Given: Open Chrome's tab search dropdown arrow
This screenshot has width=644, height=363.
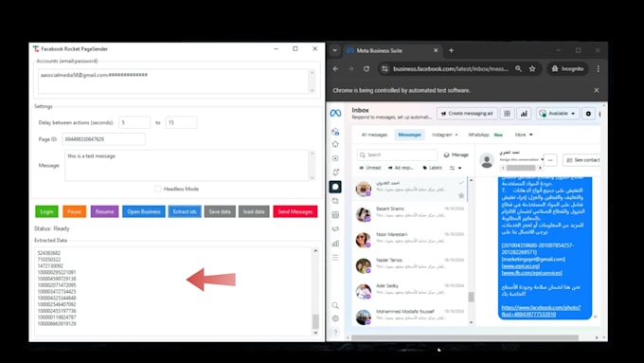Looking at the screenshot, I should (x=334, y=50).
